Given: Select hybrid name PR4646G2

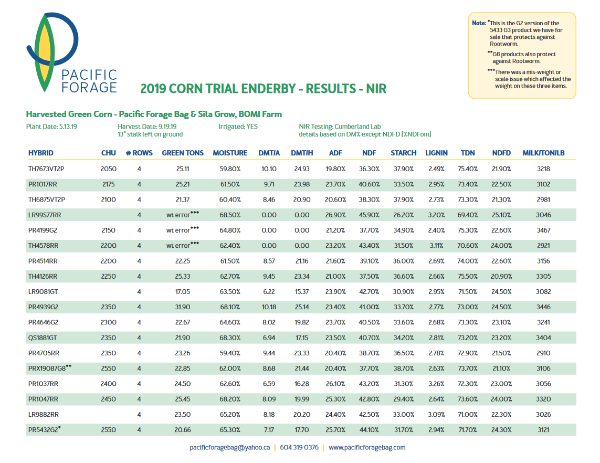Looking at the screenshot, I should coord(43,323).
